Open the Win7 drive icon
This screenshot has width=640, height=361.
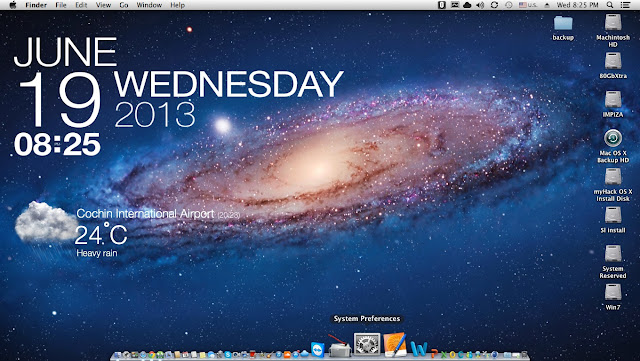click(x=613, y=292)
